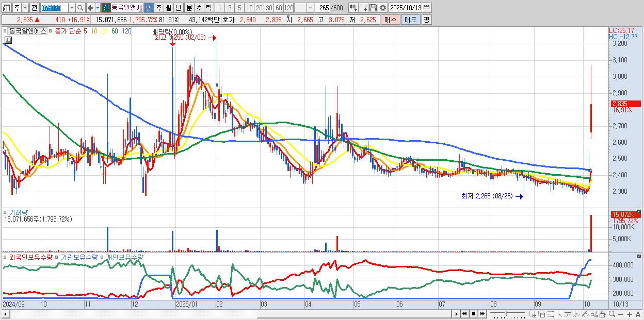The width and height of the screenshot is (644, 320).
Task: Click the chart window overlay icon
Action: 603,314
